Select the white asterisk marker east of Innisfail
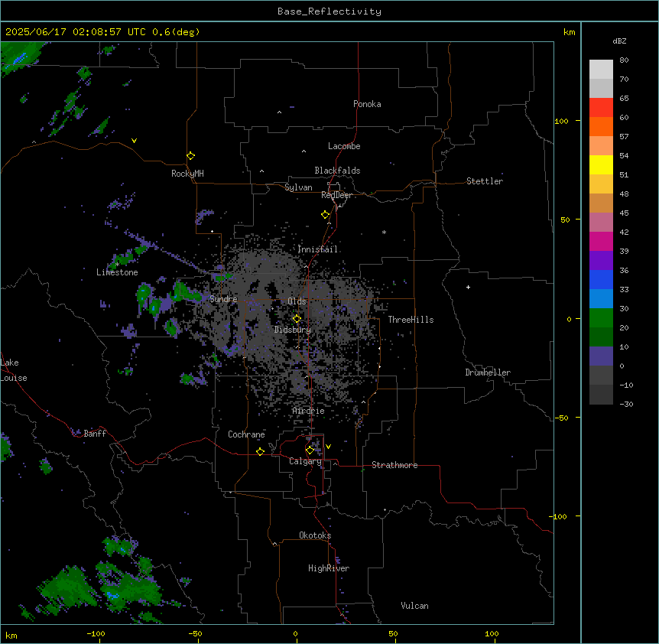The width and height of the screenshot is (659, 644). [384, 232]
